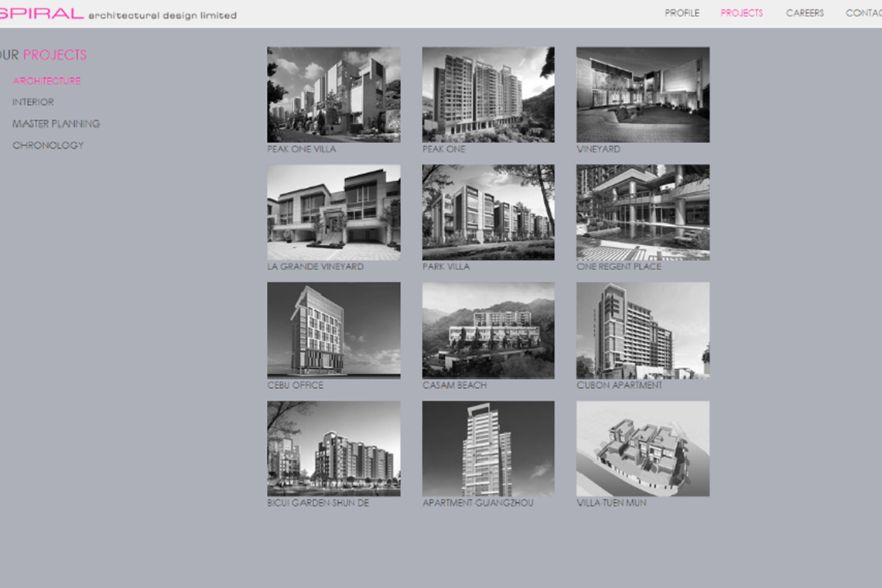Open the MASTER PLANNING category
The width and height of the screenshot is (882, 588).
click(x=56, y=124)
